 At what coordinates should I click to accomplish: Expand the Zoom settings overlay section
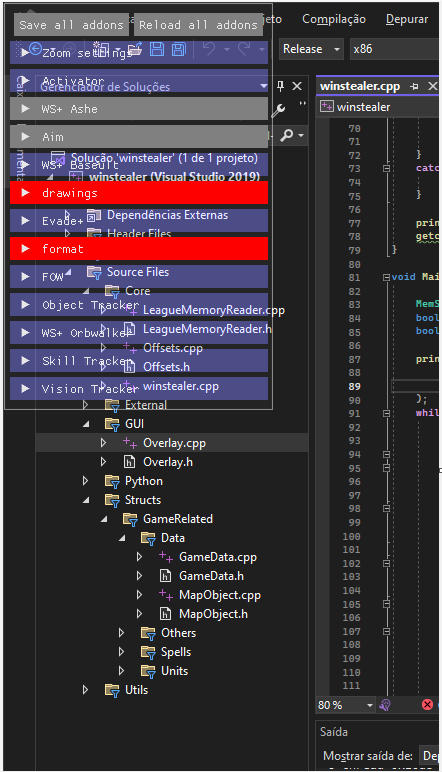click(139, 53)
